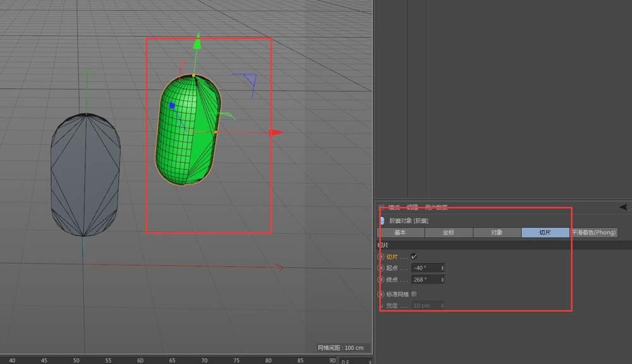Click the blue Z-axis handle on the capsule
The width and height of the screenshot is (632, 364).
point(171,106)
